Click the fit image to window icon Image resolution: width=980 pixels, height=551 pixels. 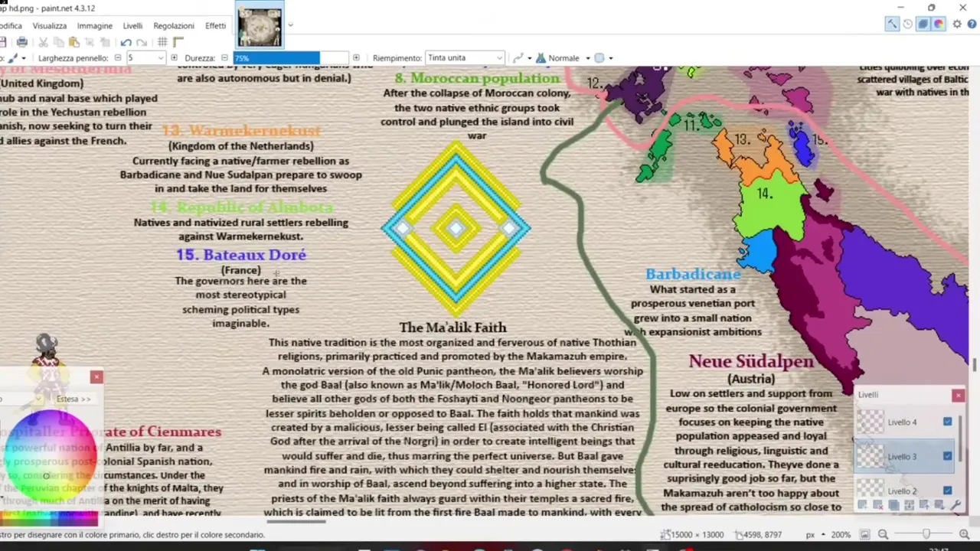click(x=864, y=534)
